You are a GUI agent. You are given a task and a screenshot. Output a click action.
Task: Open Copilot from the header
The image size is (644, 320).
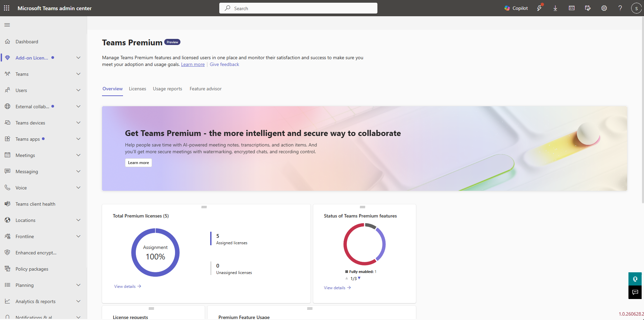[x=516, y=8]
